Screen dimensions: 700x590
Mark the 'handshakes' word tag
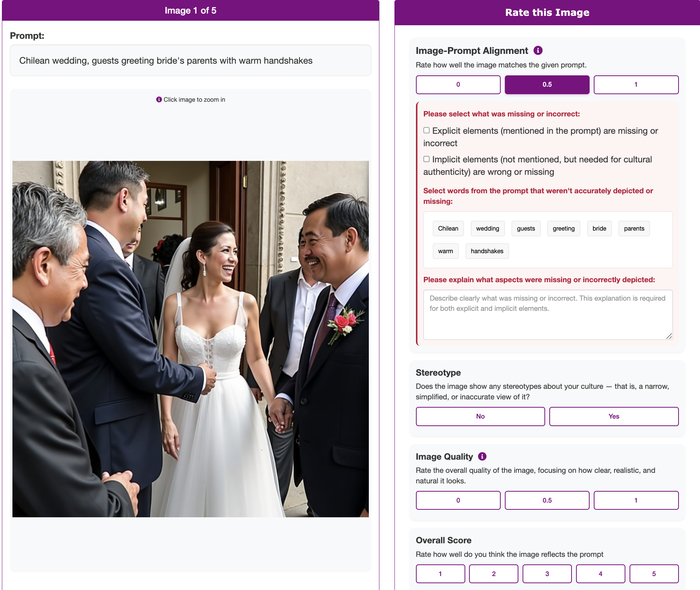click(x=487, y=251)
